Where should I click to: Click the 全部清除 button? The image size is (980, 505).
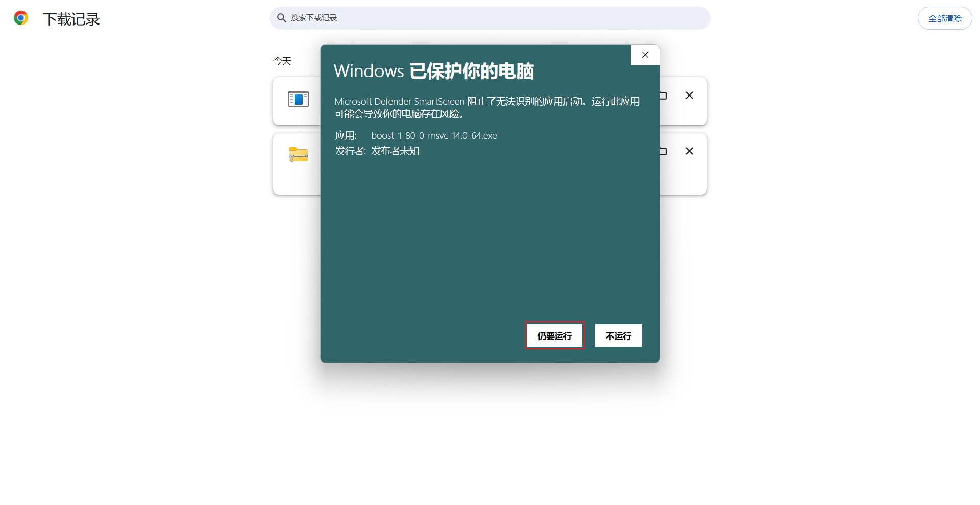pyautogui.click(x=945, y=18)
